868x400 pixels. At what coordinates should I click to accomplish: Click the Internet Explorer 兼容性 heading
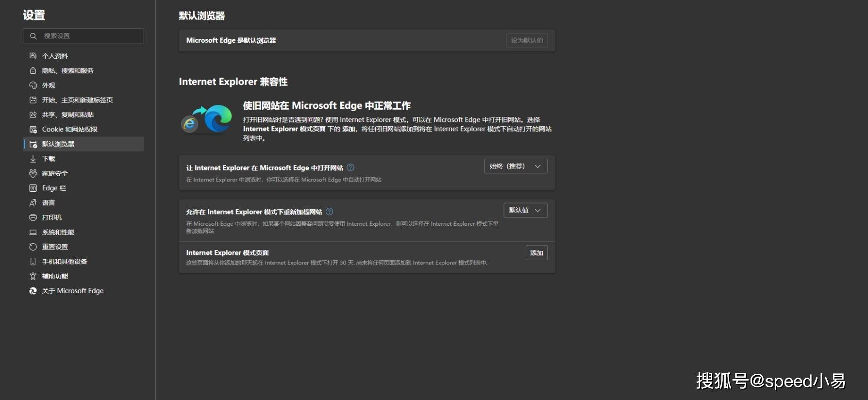[233, 82]
